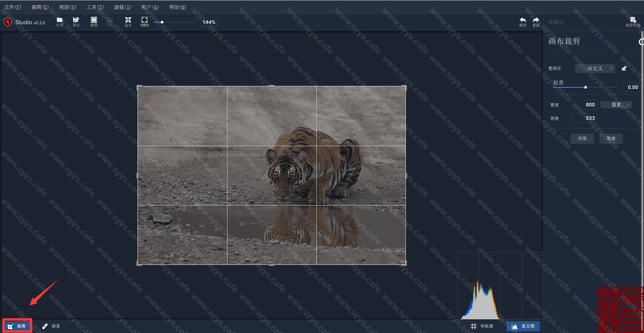Click the 导出 (Export) save icon
Image resolution: width=644 pixels, height=333 pixels.
[76, 22]
